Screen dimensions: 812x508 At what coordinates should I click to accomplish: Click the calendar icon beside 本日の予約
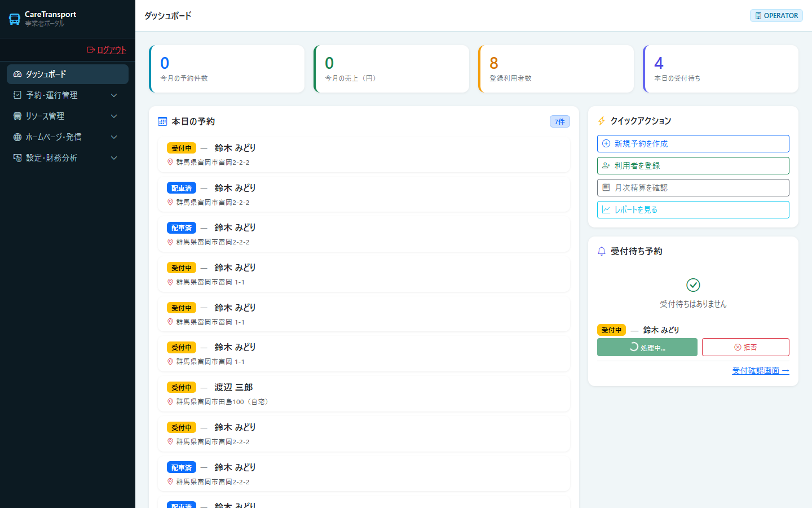(162, 121)
